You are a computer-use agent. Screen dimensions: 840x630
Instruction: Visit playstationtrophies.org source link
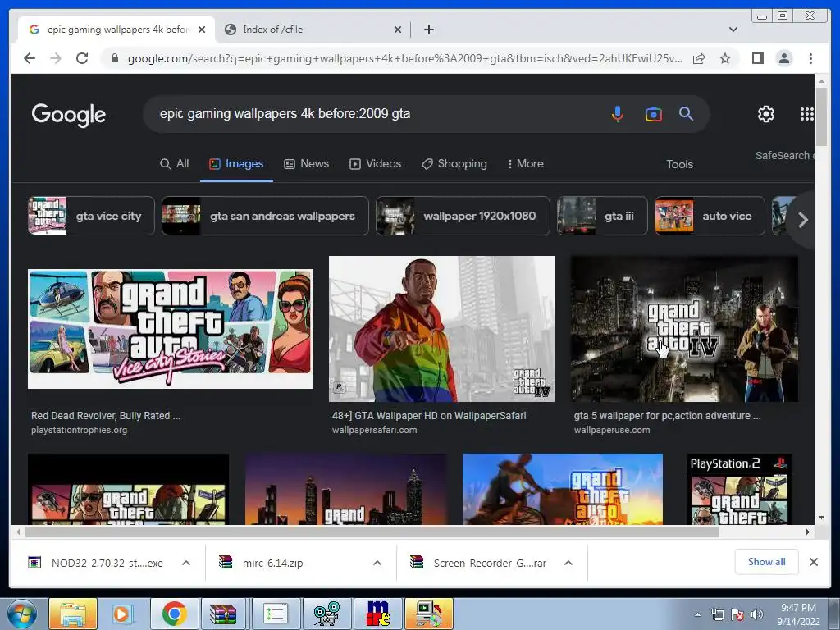tap(80, 430)
